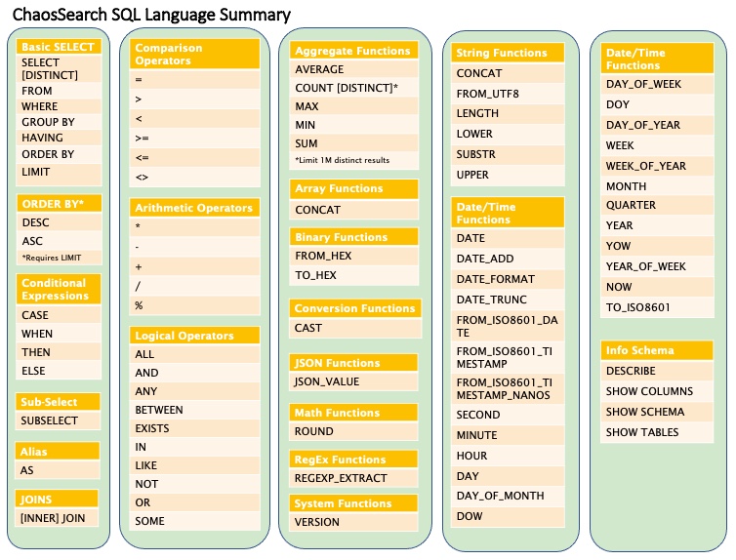Select the 'Basic SELECT' header

(59, 47)
